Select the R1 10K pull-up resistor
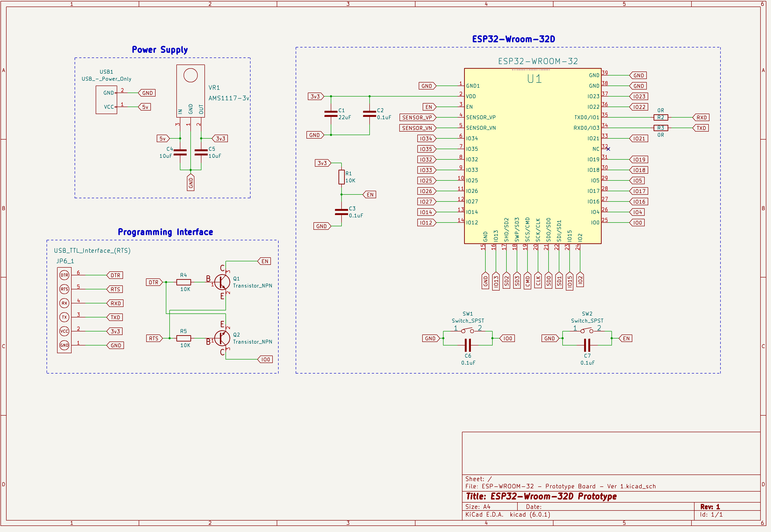Viewport: 771px width, 532px height. click(341, 177)
